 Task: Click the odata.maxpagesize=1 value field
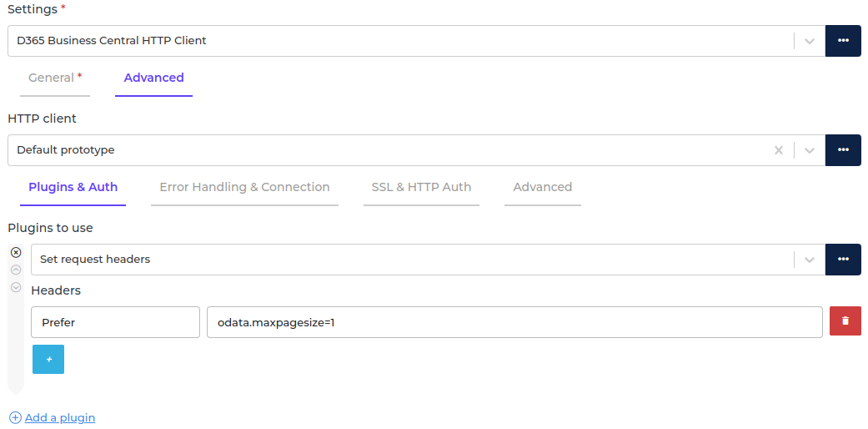[514, 322]
